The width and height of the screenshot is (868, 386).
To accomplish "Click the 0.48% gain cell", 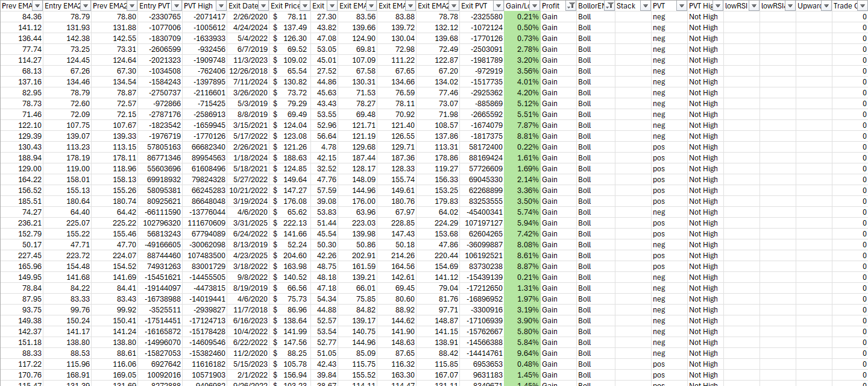I will 523,364.
